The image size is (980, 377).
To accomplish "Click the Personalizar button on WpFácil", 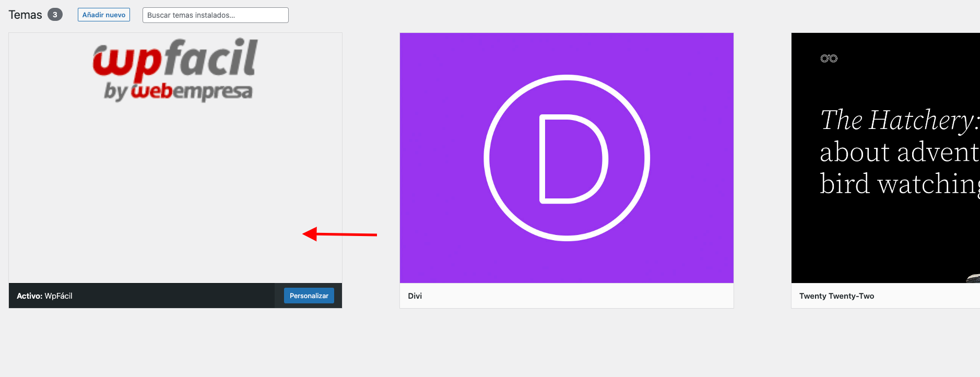I will tap(309, 296).
